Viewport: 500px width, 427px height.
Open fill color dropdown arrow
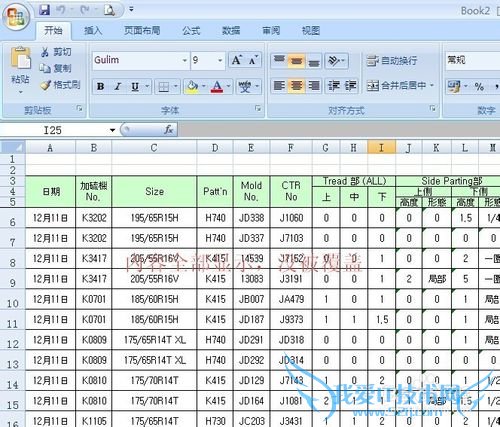[x=203, y=87]
